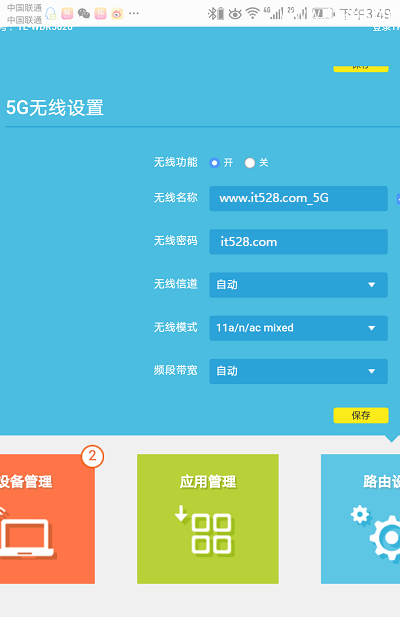Click the 无线密码 label
400x617 pixels.
point(175,241)
